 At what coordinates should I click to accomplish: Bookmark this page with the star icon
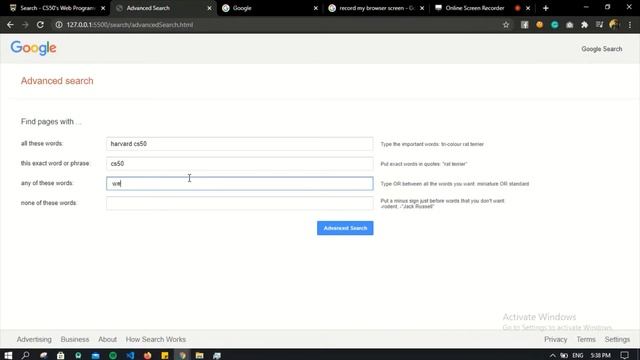(506, 25)
